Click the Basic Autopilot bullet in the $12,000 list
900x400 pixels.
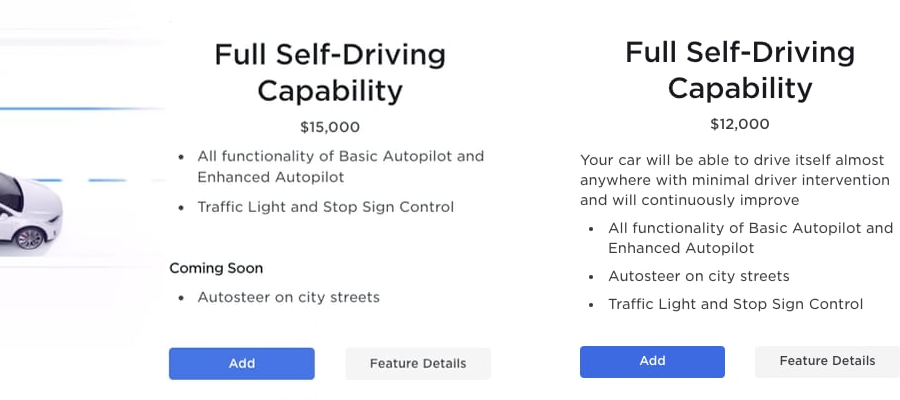tap(751, 238)
